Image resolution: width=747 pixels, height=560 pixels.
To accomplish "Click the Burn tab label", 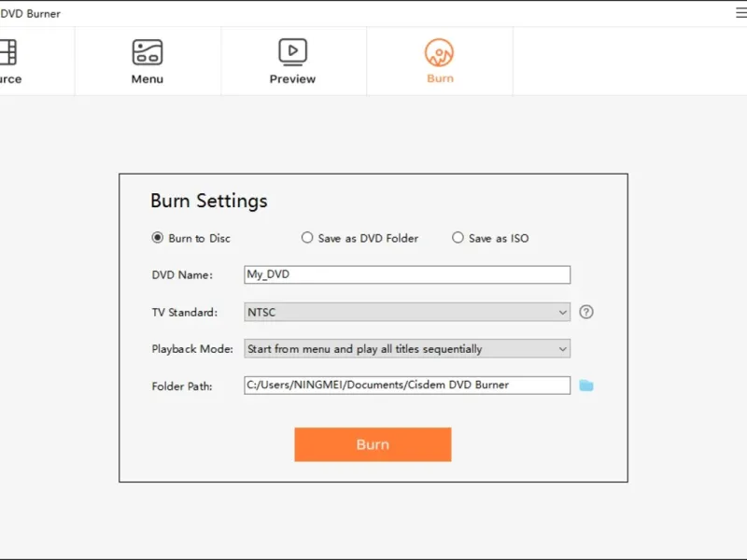I will coord(440,78).
